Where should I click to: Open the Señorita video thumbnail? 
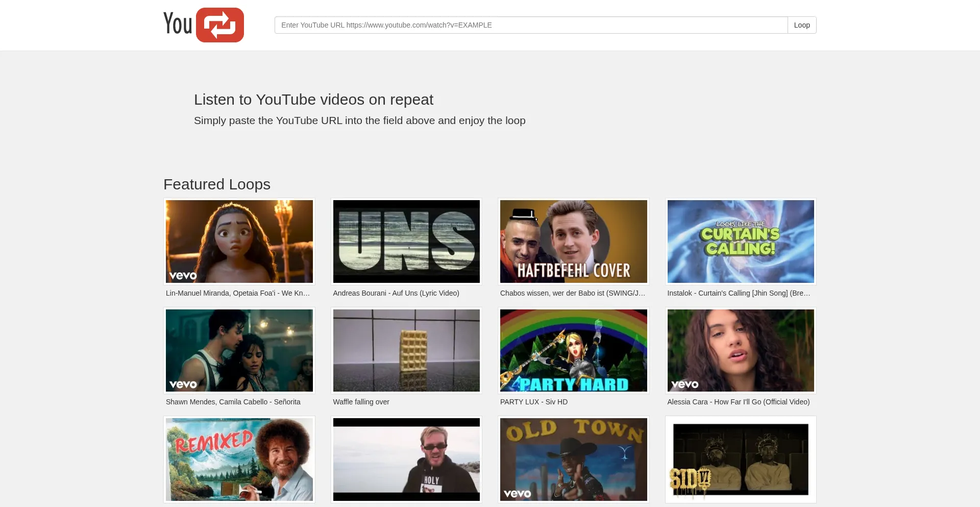[x=239, y=351]
